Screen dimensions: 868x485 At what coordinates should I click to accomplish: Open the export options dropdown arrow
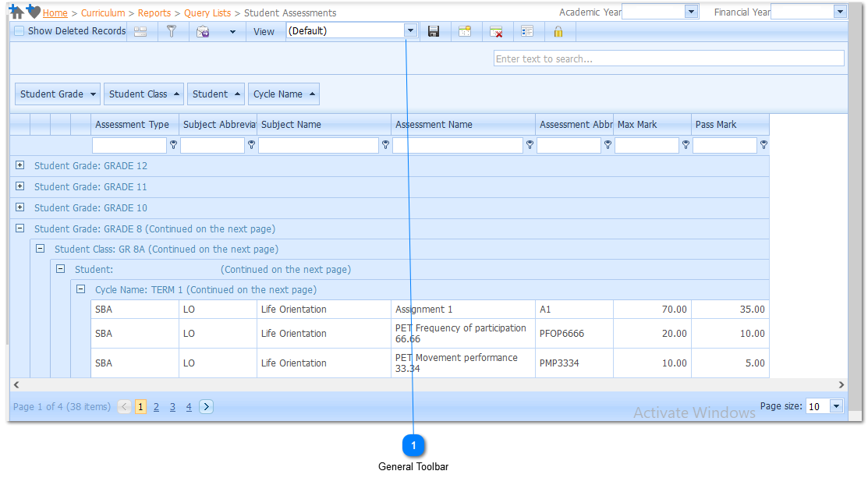pos(232,31)
